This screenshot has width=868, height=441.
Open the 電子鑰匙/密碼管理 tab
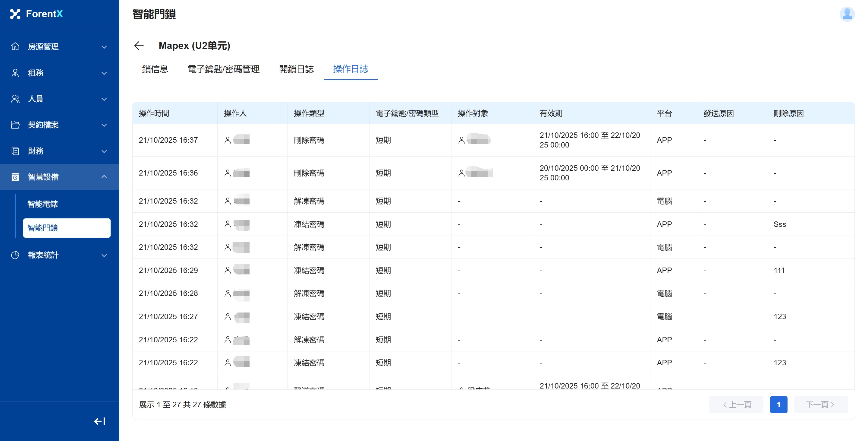(x=223, y=69)
